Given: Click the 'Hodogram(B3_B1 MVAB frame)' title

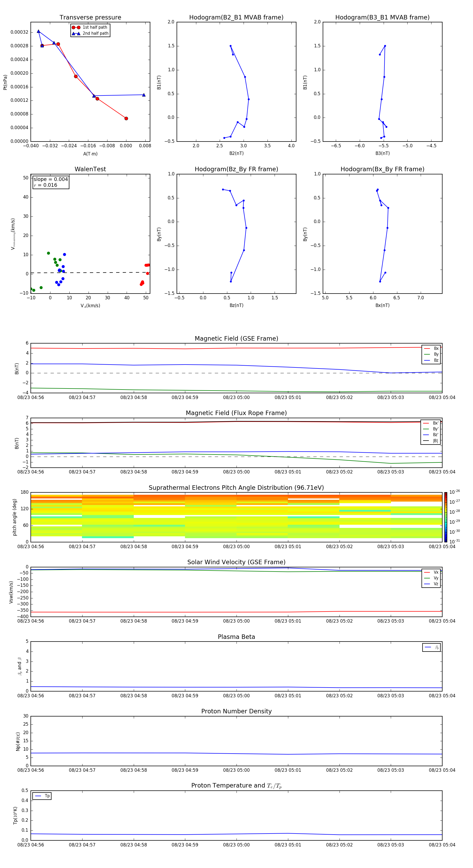Looking at the screenshot, I should tap(382, 17).
